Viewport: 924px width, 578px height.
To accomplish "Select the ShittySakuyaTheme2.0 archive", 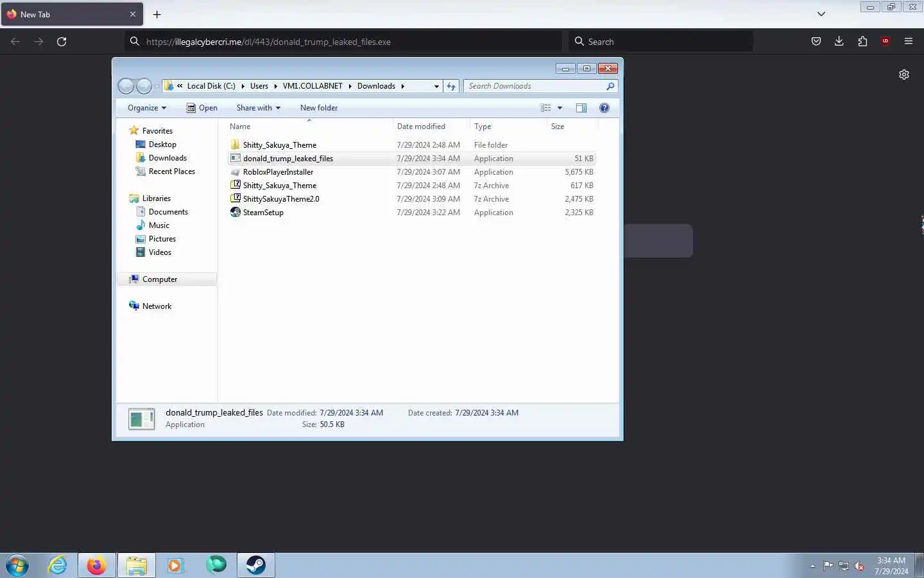I will point(411,199).
